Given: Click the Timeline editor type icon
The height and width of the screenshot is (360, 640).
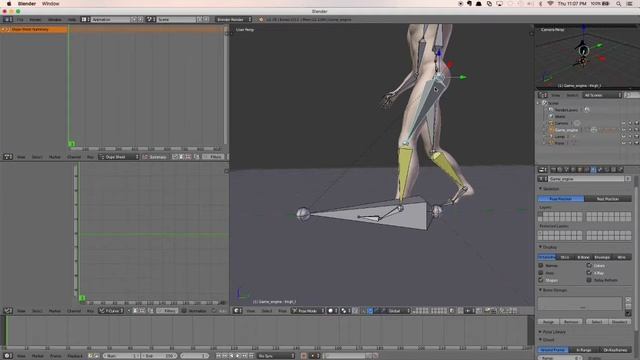Looking at the screenshot, I should (x=8, y=356).
